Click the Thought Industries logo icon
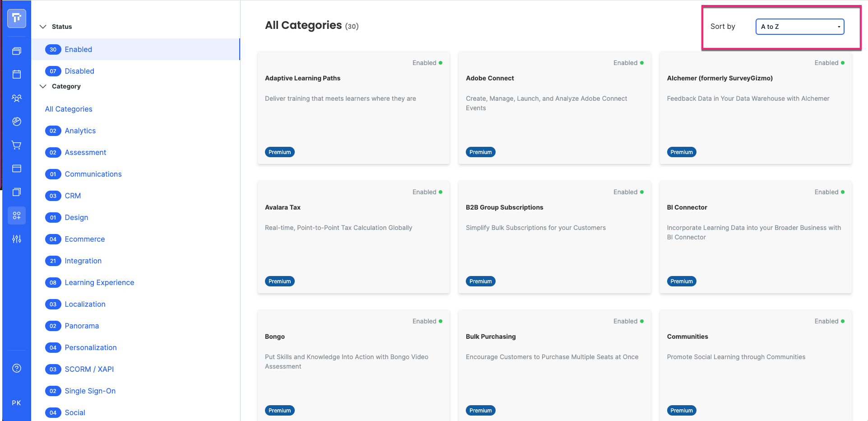Image resolution: width=868 pixels, height=421 pixels. click(x=17, y=19)
